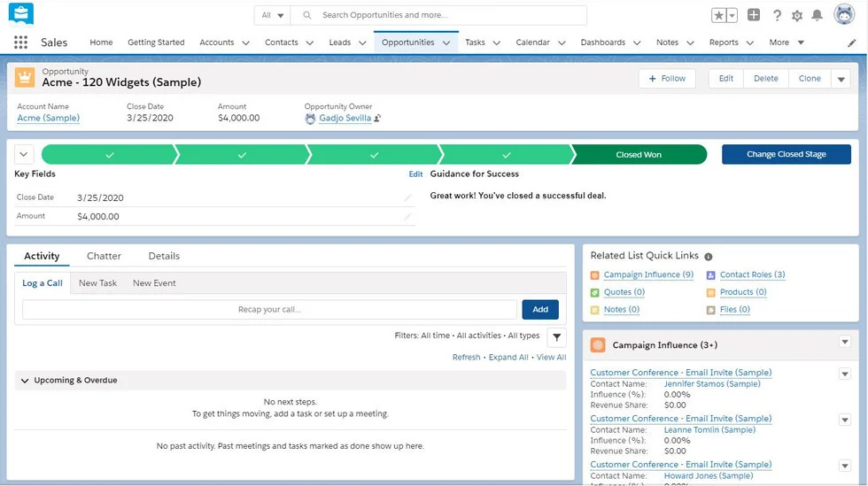
Task: Click the Change Closed Stage button
Action: pyautogui.click(x=786, y=154)
